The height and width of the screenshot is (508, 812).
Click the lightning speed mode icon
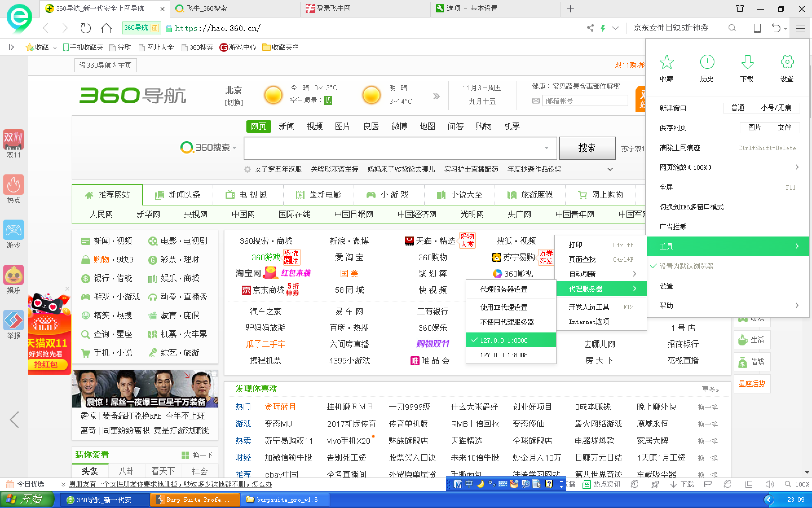603,28
